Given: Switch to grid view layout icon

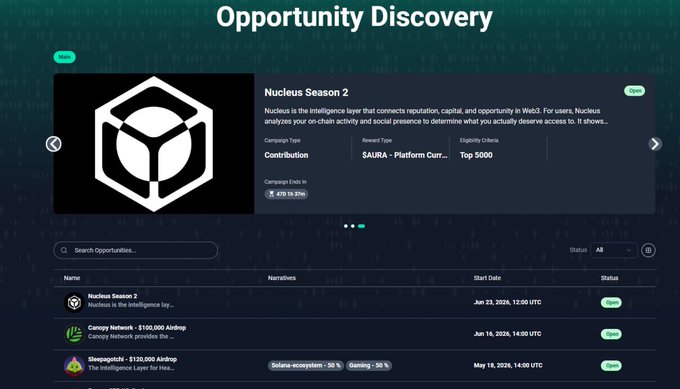Looking at the screenshot, I should (648, 250).
